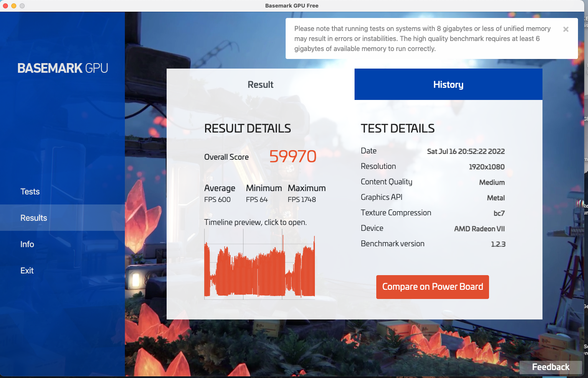Image resolution: width=588 pixels, height=378 pixels.
Task: Click the Benchmark version label
Action: [x=393, y=244]
